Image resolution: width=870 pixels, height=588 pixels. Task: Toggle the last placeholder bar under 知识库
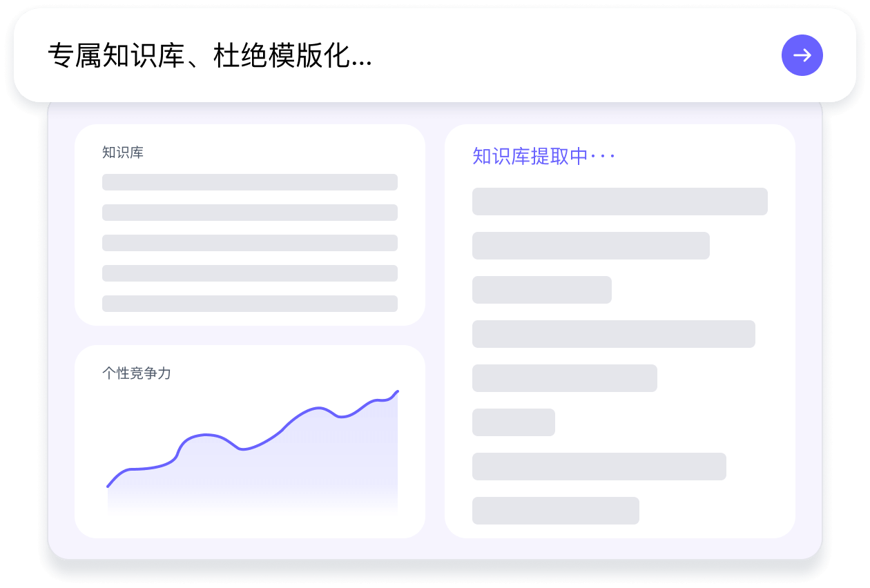[250, 303]
